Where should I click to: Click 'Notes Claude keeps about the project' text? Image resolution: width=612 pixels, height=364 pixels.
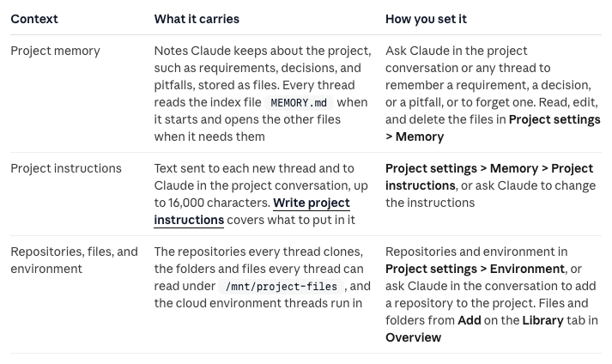(x=263, y=51)
